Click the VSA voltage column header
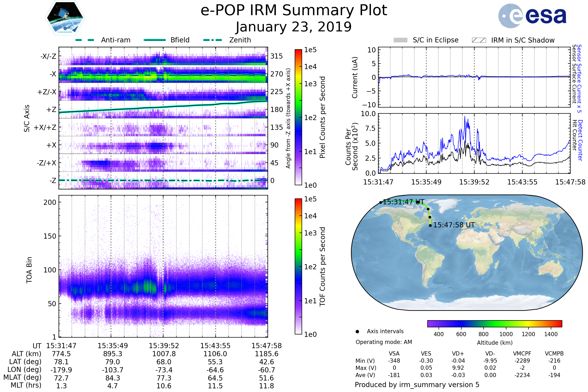Viewport: 588px width, 392px height. pyautogui.click(x=394, y=354)
